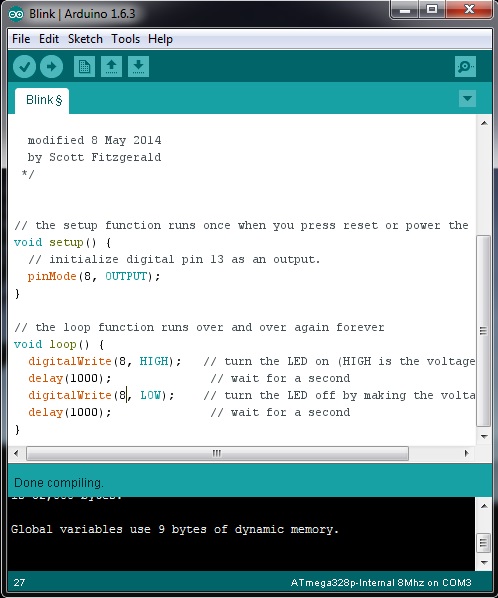
Task: Click the 'loop function runs over and over' comment
Action: (199, 327)
